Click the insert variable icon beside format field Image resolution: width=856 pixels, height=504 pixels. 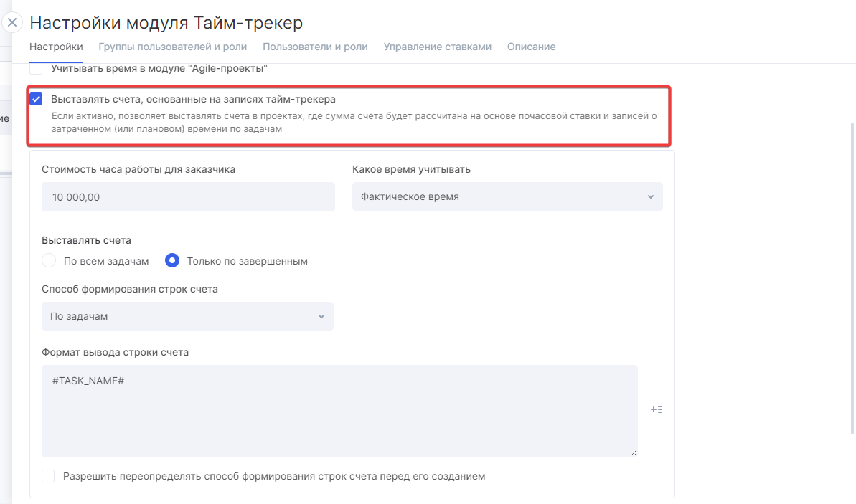pyautogui.click(x=656, y=410)
